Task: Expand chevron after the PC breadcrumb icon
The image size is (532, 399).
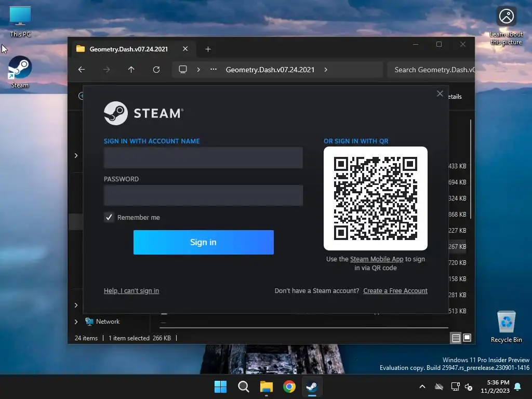Action: tap(198, 70)
